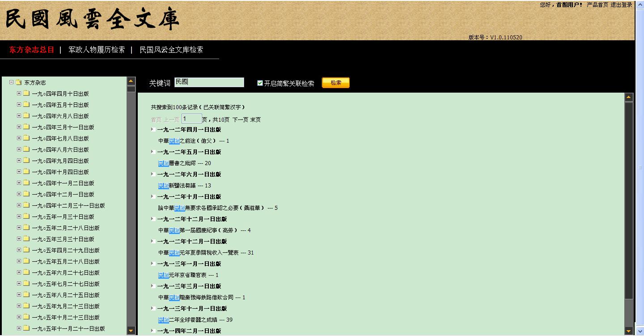Viewport: 644px width, 336px height.
Task: Open result 中華民國之前途（傖父）
Action: tap(187, 141)
